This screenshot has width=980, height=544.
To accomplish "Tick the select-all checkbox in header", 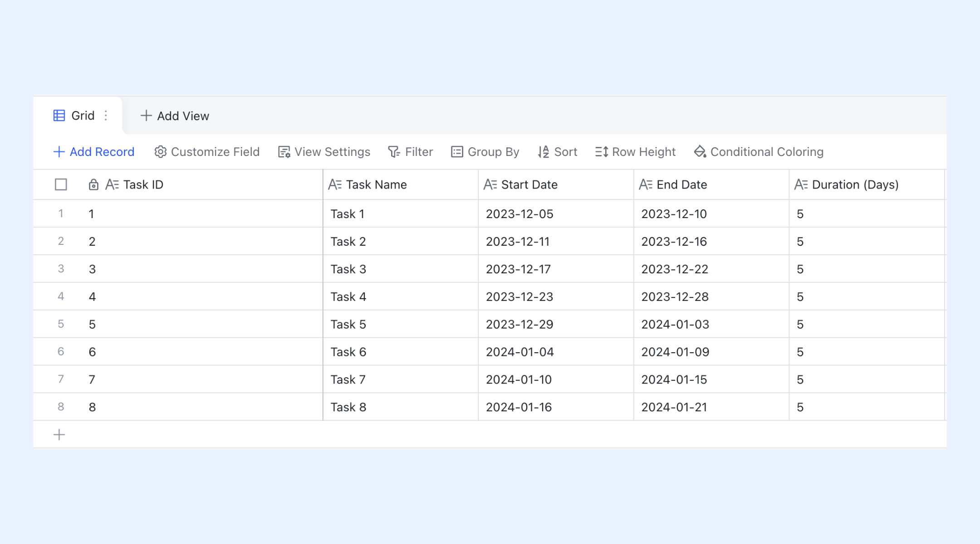I will (x=61, y=185).
